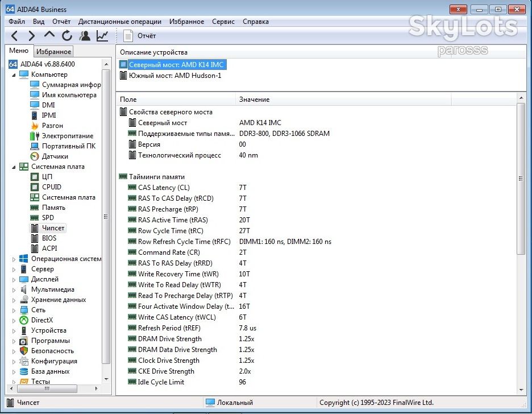This screenshot has width=532, height=414.
Task: Expand the Сервер tree node
Action: coord(14,270)
